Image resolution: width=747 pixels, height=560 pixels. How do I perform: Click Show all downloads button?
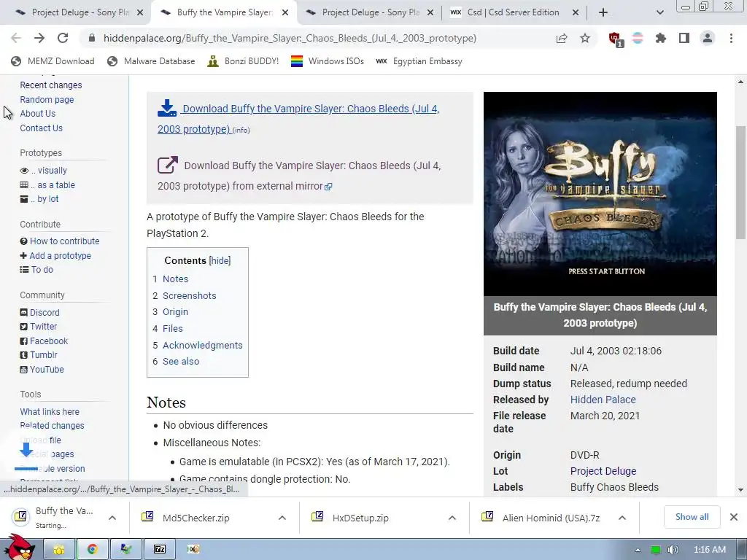tap(692, 517)
